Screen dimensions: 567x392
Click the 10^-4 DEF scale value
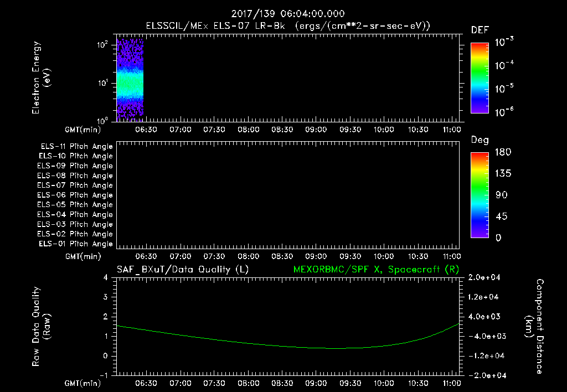[504, 65]
